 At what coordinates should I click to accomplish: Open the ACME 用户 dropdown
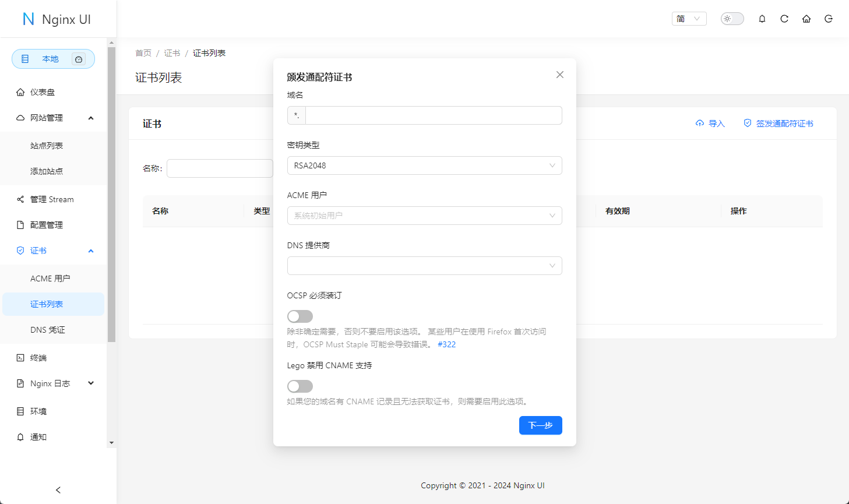pos(424,216)
